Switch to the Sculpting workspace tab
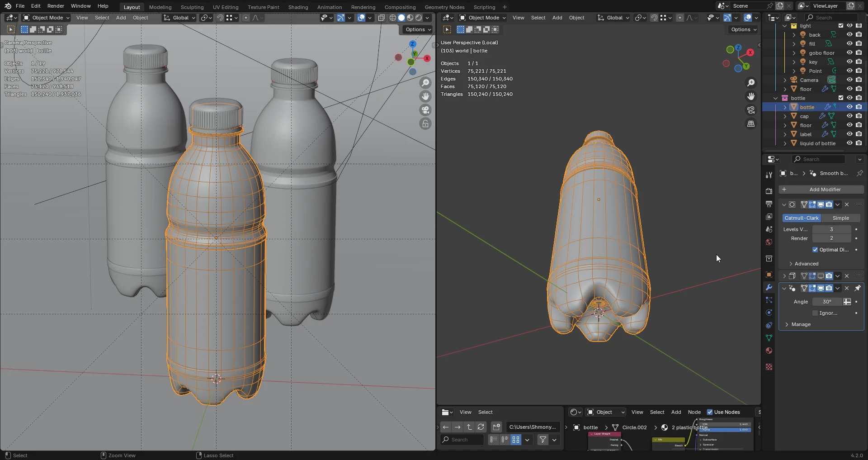The width and height of the screenshot is (868, 460). 192,7
